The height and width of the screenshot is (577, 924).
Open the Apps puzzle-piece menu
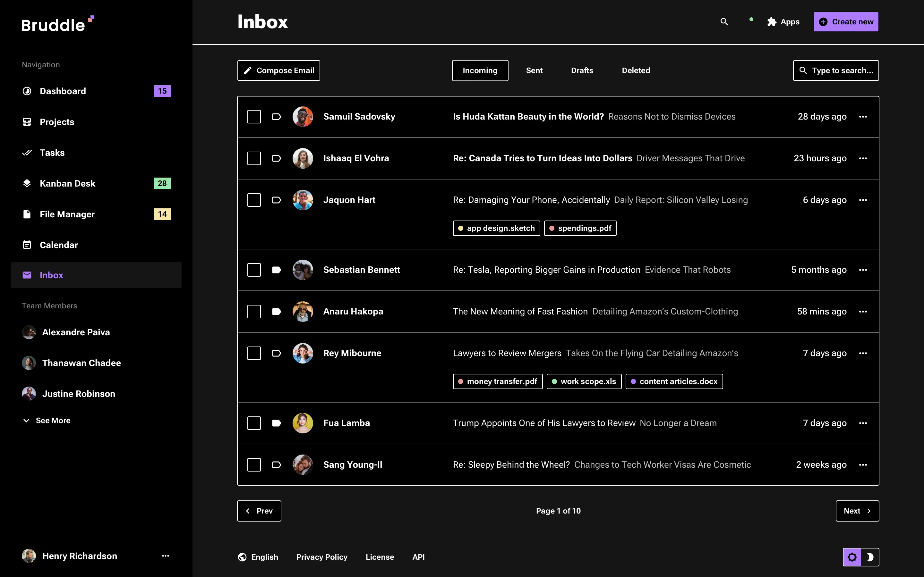[x=772, y=22]
